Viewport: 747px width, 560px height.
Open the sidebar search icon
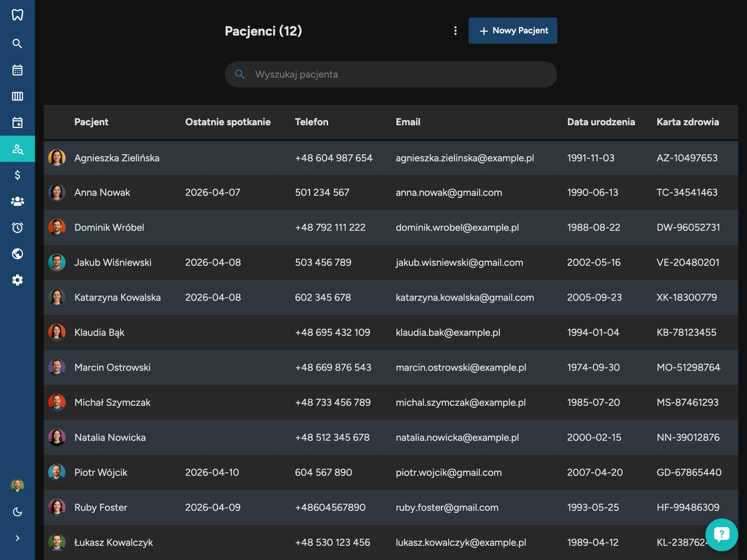click(x=17, y=43)
